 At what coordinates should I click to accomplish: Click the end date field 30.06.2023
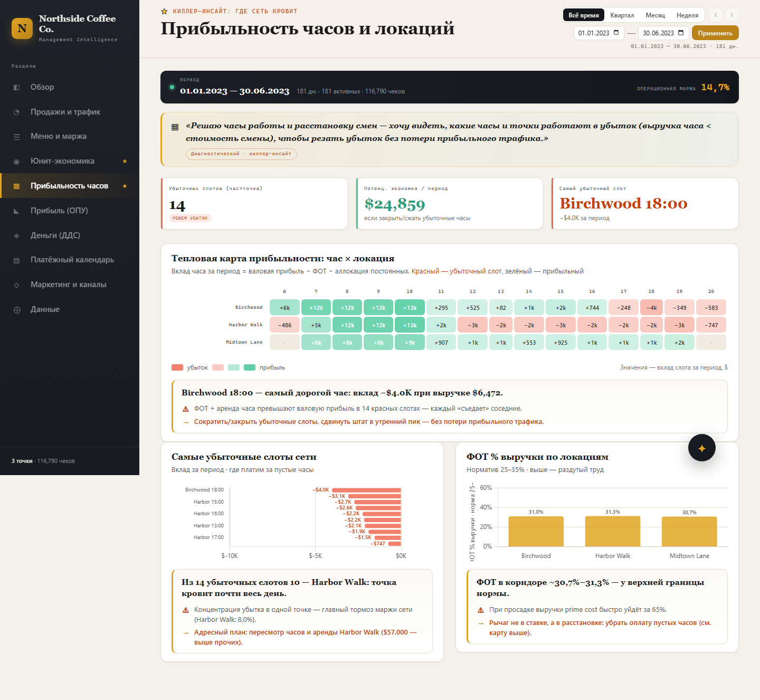(x=663, y=33)
